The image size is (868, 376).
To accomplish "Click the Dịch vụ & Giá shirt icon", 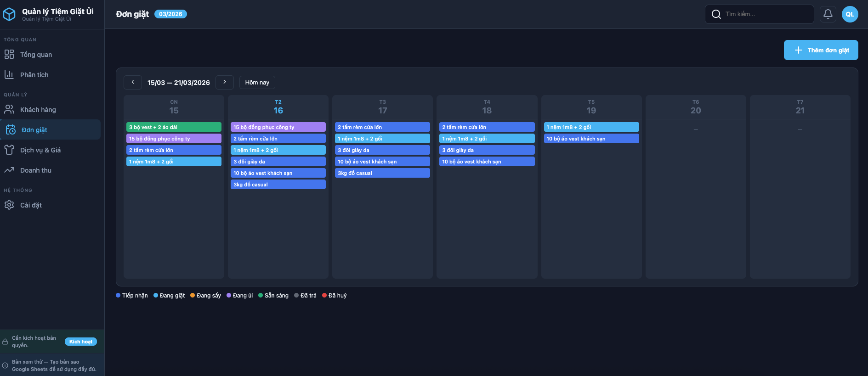I will coord(9,150).
